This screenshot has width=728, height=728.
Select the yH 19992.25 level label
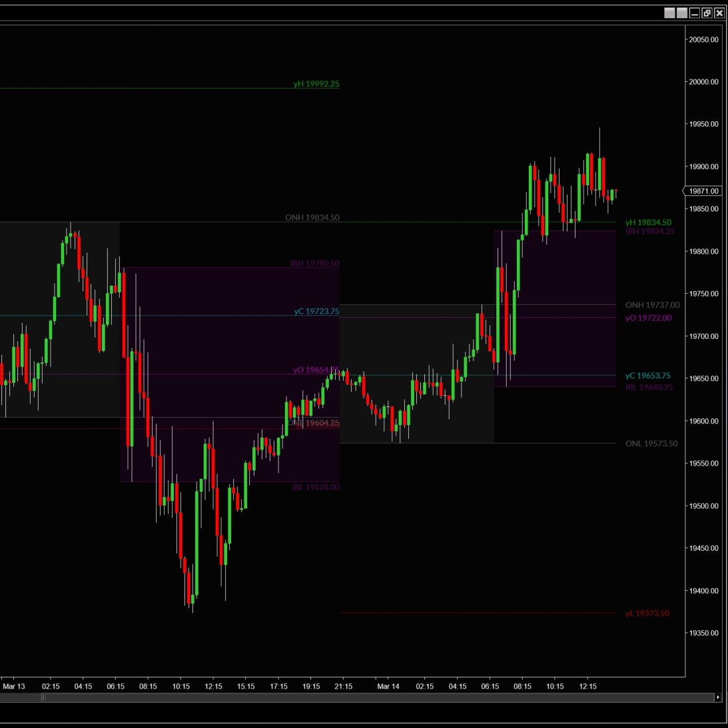click(316, 84)
